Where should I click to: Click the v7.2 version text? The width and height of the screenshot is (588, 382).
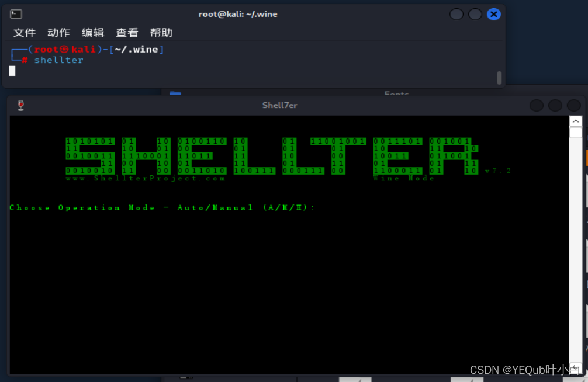[x=497, y=171]
